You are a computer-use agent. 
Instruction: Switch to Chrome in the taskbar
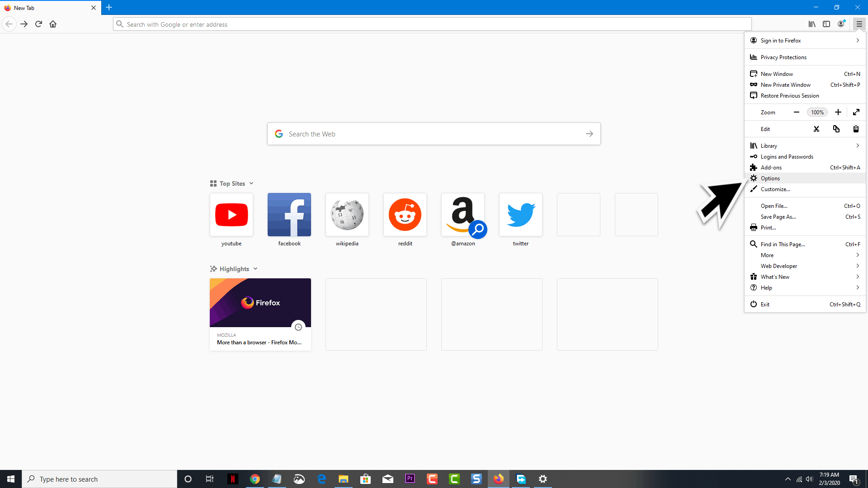(255, 479)
